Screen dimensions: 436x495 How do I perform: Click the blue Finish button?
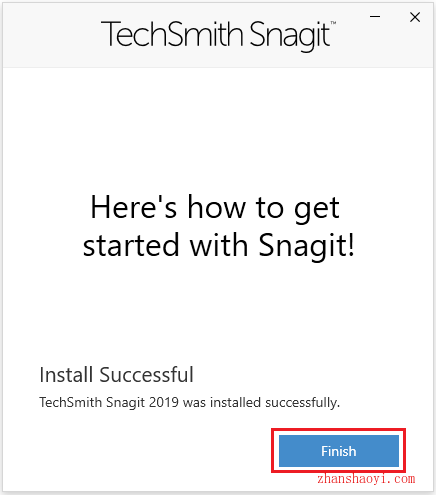pyautogui.click(x=339, y=451)
